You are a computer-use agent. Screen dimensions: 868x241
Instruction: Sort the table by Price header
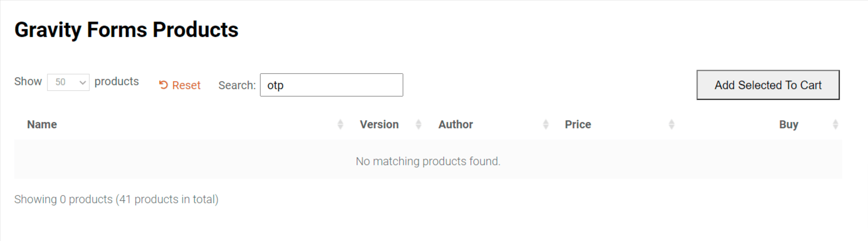(578, 124)
